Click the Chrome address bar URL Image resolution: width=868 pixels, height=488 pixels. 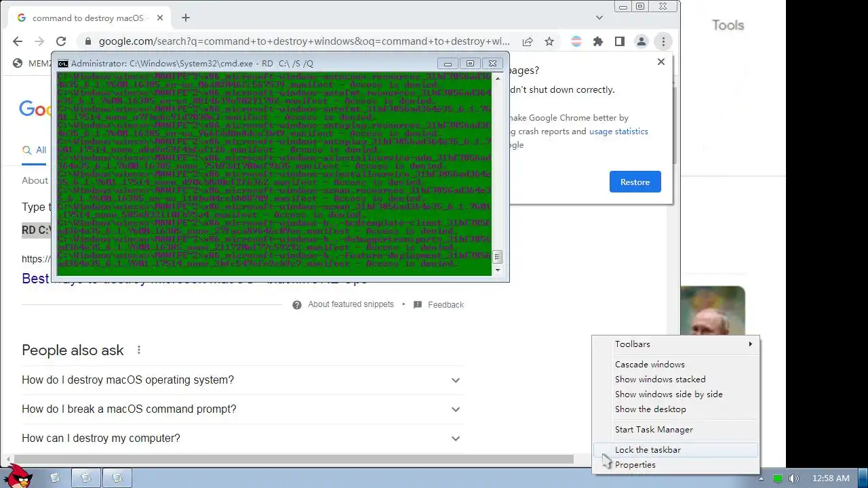(304, 41)
